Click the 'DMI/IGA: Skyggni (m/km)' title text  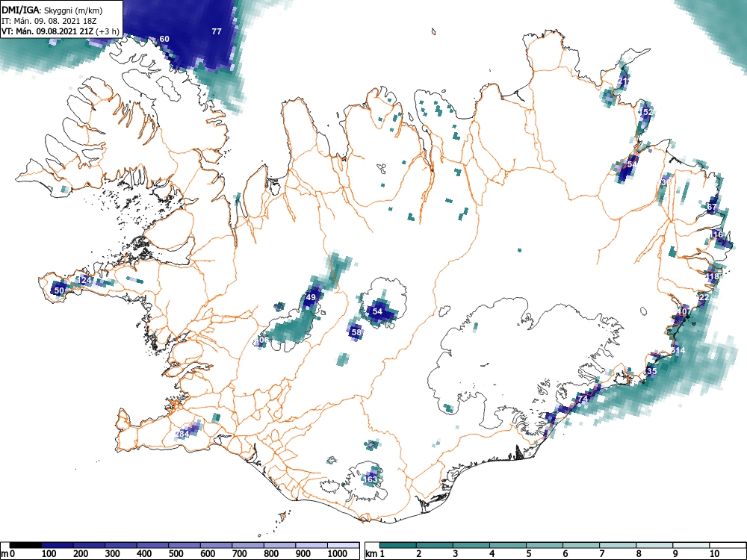click(x=52, y=10)
